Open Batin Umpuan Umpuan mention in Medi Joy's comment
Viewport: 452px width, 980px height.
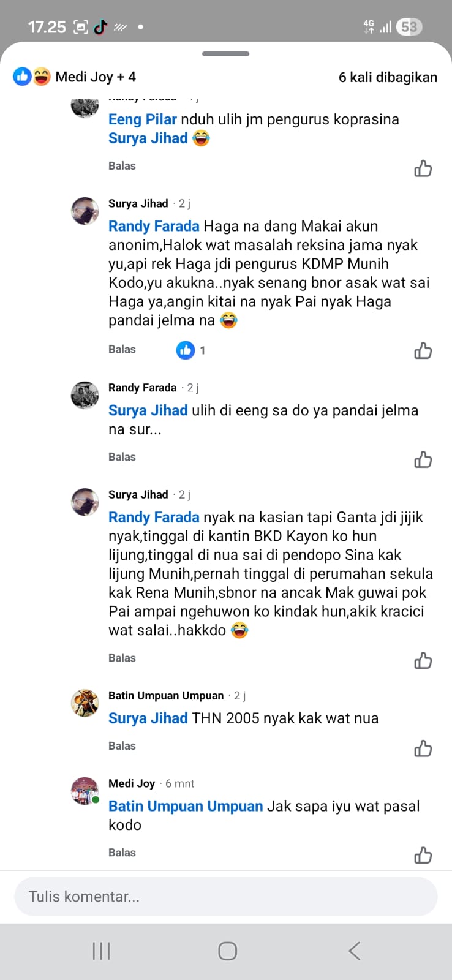click(x=185, y=806)
